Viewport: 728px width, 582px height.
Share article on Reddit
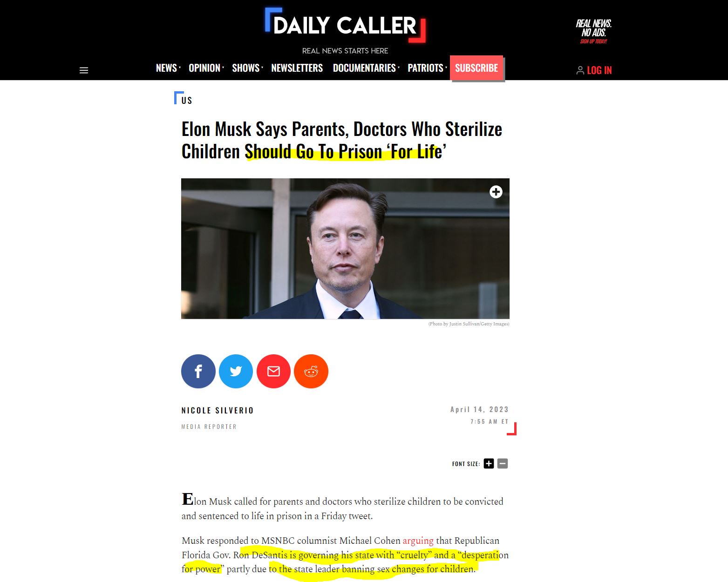click(311, 372)
